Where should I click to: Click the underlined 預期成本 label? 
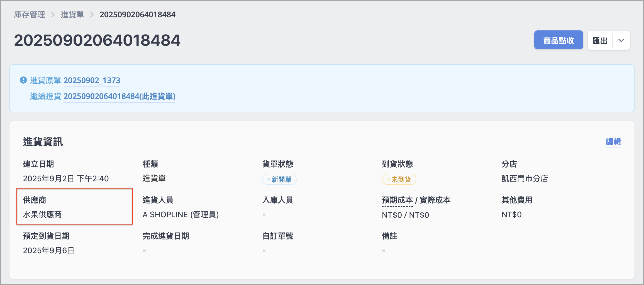point(397,200)
